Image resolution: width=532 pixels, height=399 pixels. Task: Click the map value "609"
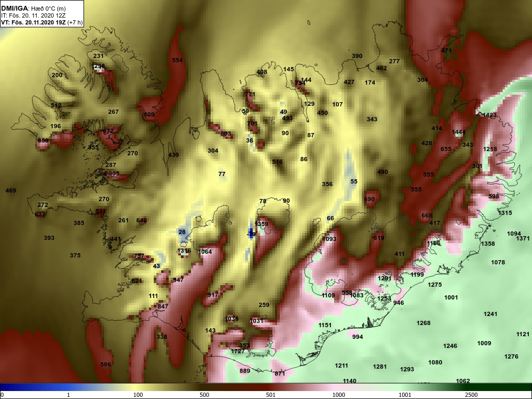(149, 115)
